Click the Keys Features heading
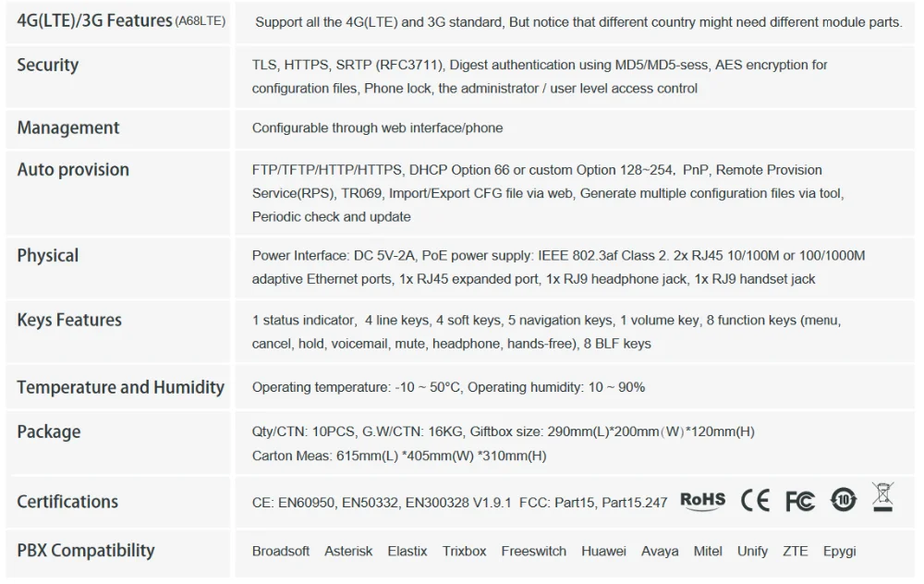 (69, 320)
